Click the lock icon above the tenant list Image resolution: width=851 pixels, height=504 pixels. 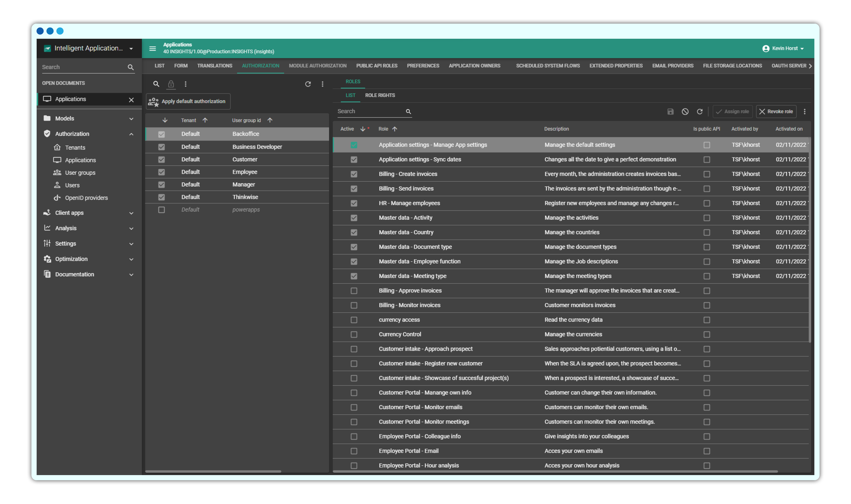tap(171, 84)
